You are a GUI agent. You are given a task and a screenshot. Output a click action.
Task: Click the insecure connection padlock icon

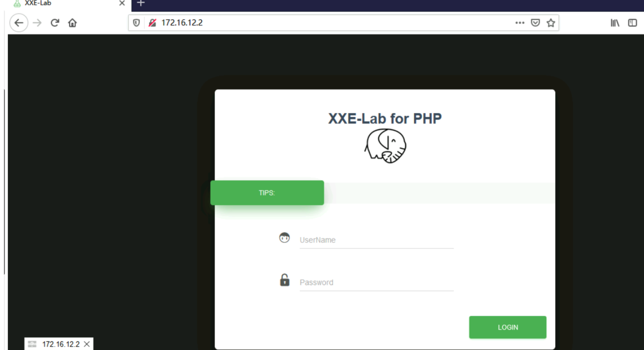click(152, 23)
